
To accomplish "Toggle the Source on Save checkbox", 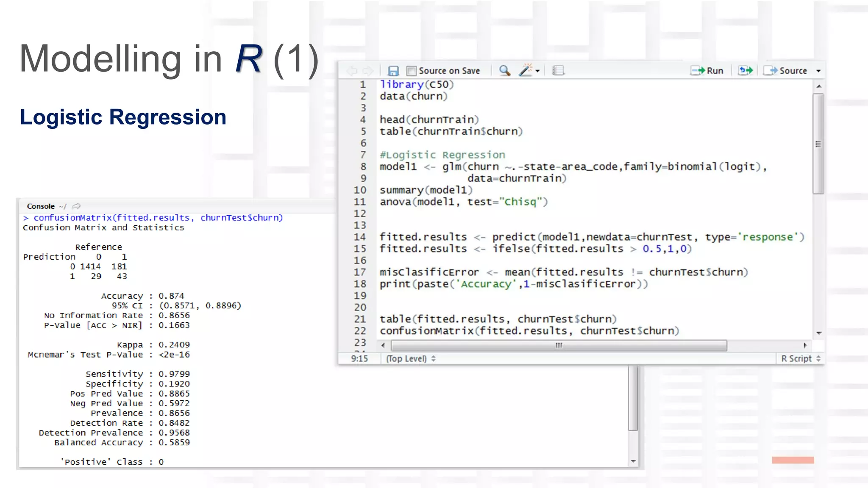I will pyautogui.click(x=411, y=71).
